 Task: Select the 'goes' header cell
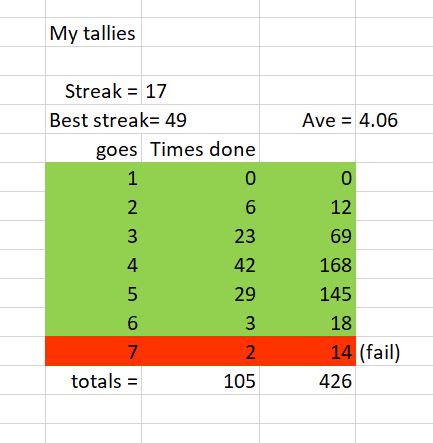(x=93, y=148)
